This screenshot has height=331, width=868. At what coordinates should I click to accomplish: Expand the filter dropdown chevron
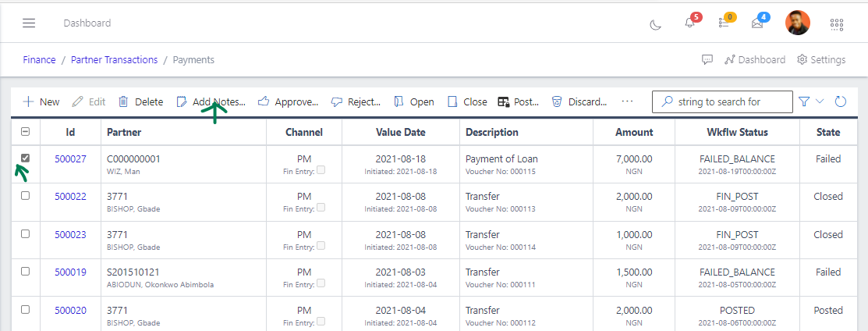point(820,101)
